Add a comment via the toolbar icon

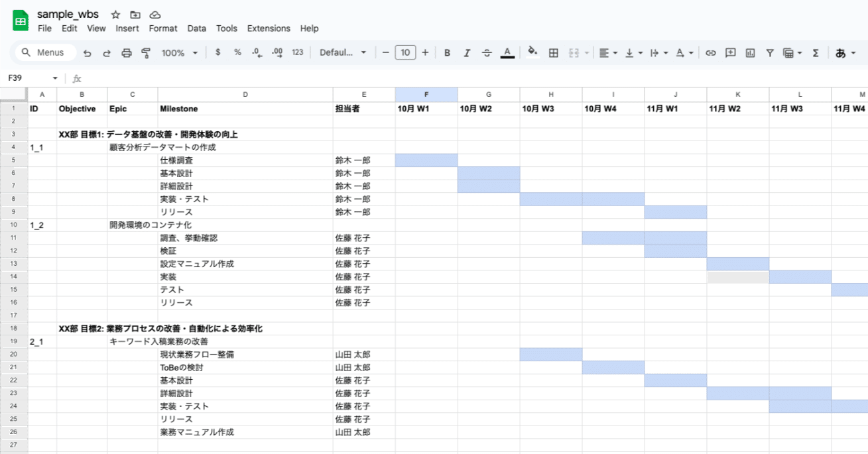click(x=730, y=52)
